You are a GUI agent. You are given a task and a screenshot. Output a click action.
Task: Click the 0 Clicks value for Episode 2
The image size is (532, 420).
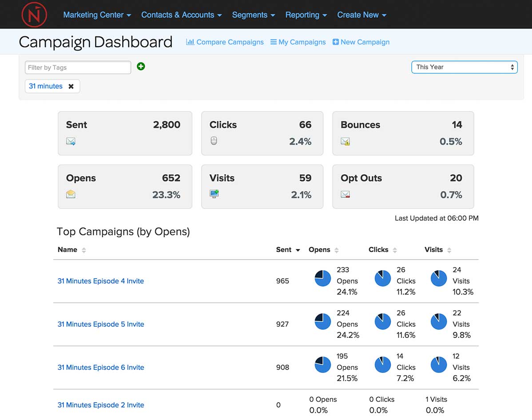pos(382,399)
